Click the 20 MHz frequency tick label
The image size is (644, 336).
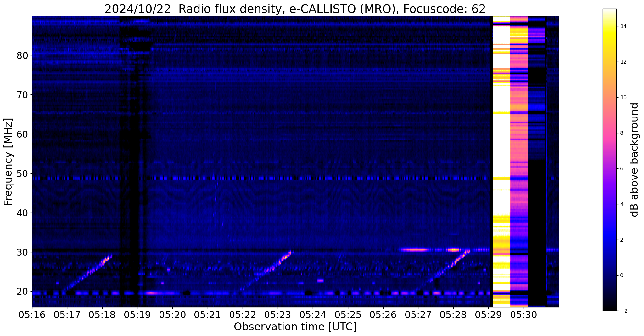coord(22,292)
